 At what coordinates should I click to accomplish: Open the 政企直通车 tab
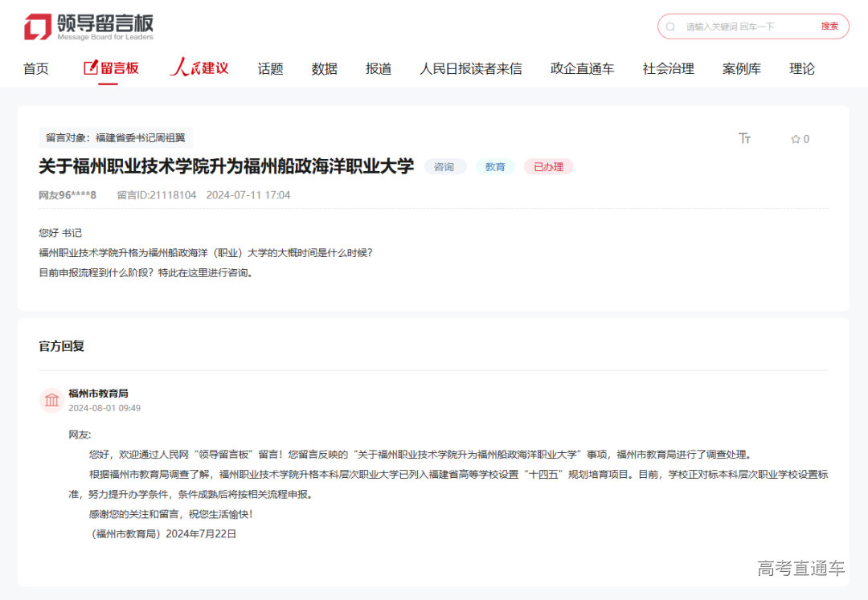click(581, 69)
